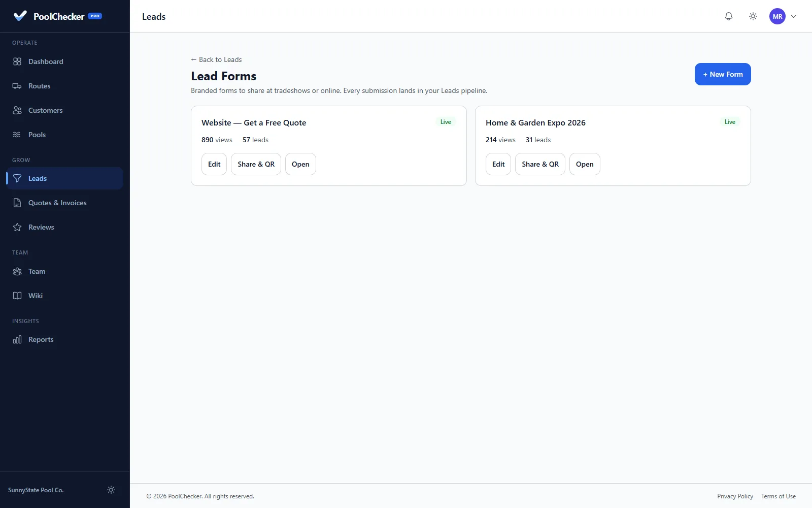Click the "57 leads" stat text
This screenshot has height=508, width=812.
255,140
